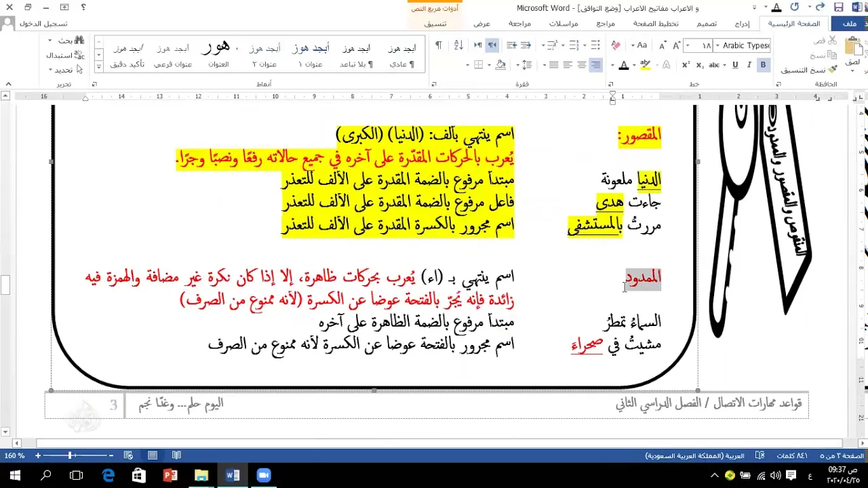
Task: Click the numbering list icon
Action: click(x=574, y=45)
